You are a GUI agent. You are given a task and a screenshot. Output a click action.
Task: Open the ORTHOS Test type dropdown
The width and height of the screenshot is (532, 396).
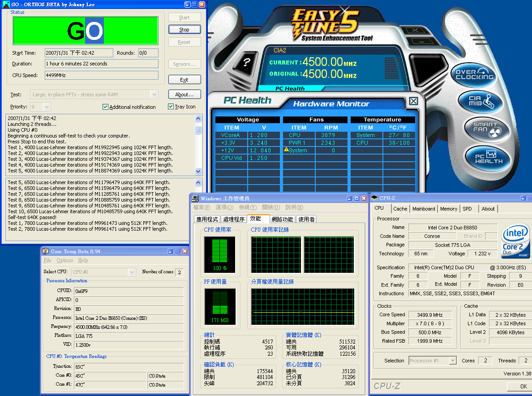[154, 95]
